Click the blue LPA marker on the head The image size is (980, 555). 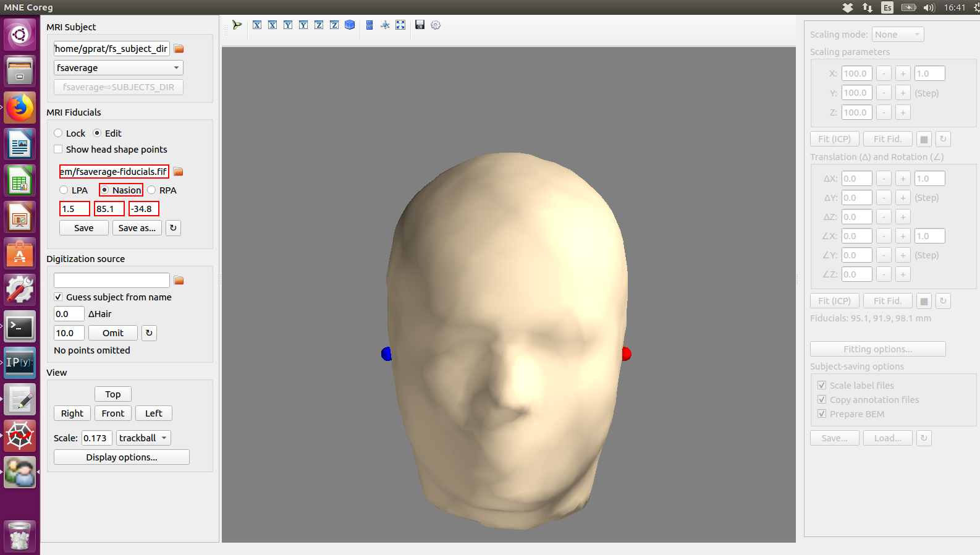[x=386, y=354]
